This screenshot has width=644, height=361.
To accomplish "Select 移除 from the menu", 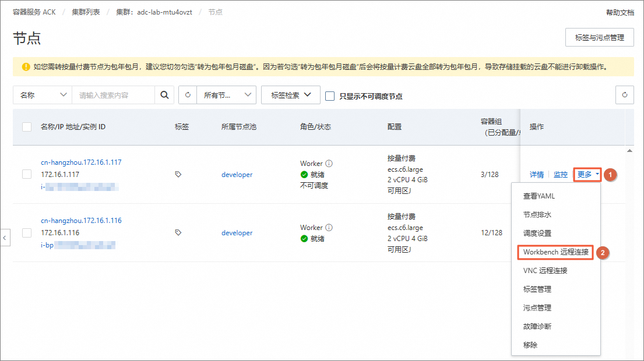I will click(530, 345).
